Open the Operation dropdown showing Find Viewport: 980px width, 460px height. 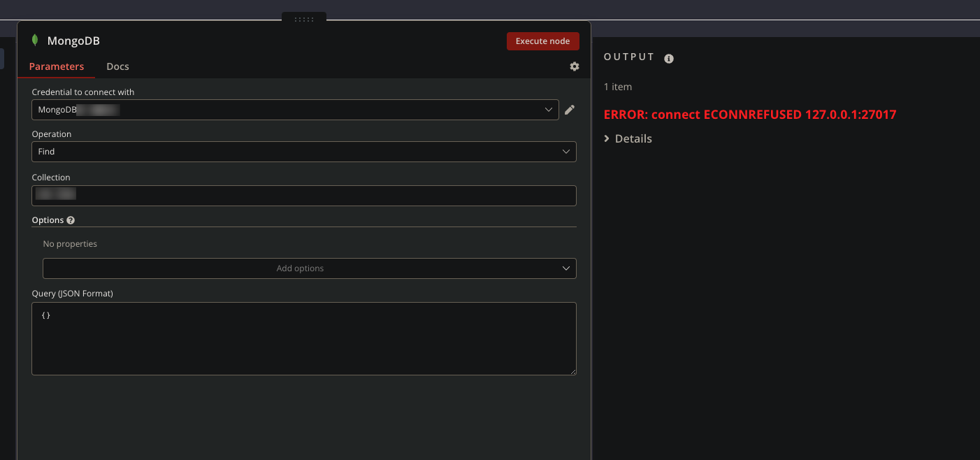(304, 152)
